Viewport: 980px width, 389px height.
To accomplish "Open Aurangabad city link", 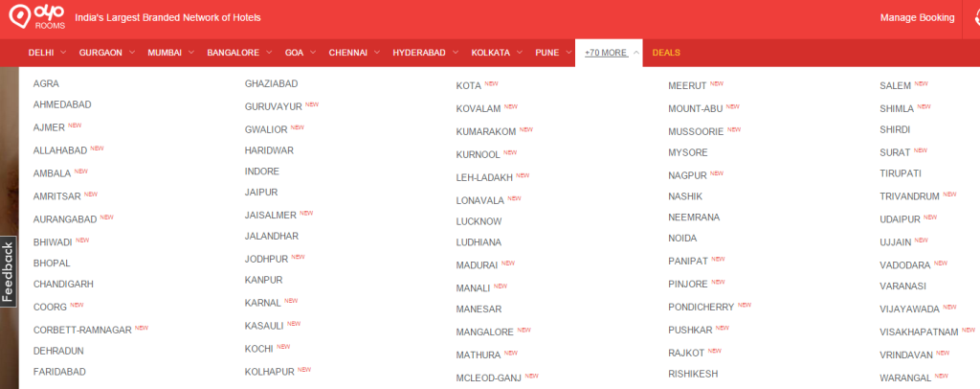I will tap(65, 219).
